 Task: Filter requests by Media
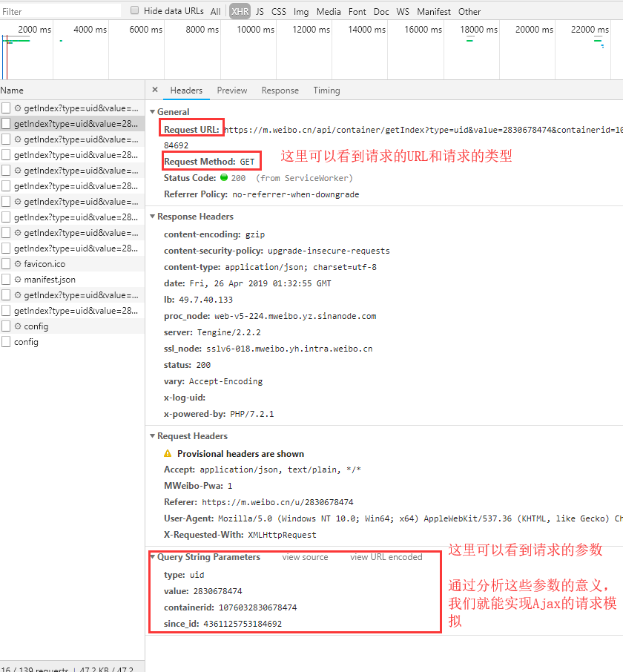tap(329, 12)
